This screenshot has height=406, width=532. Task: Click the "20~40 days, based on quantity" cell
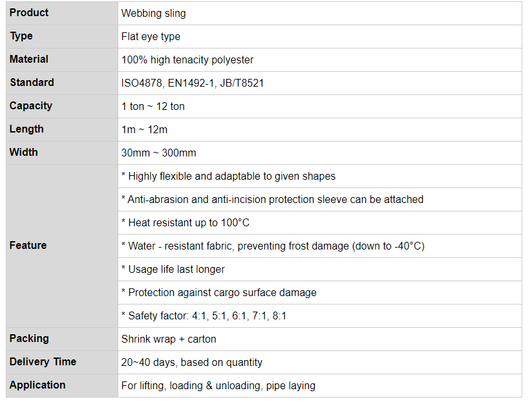(x=192, y=363)
